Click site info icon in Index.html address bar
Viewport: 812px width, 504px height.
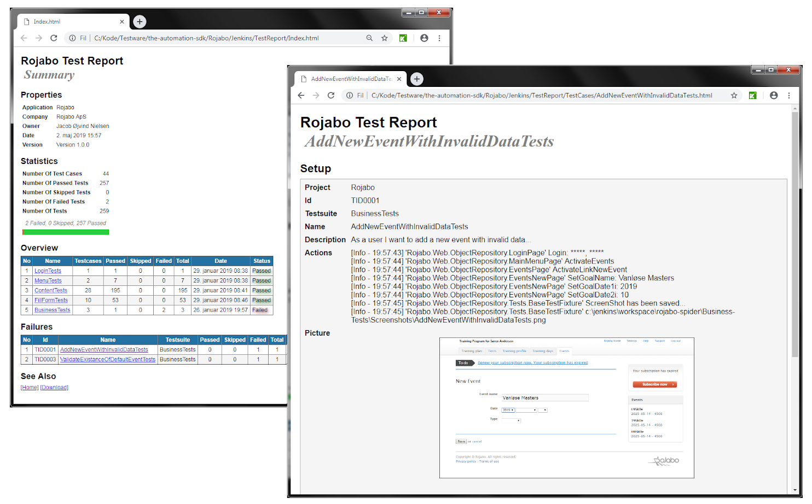click(x=72, y=38)
